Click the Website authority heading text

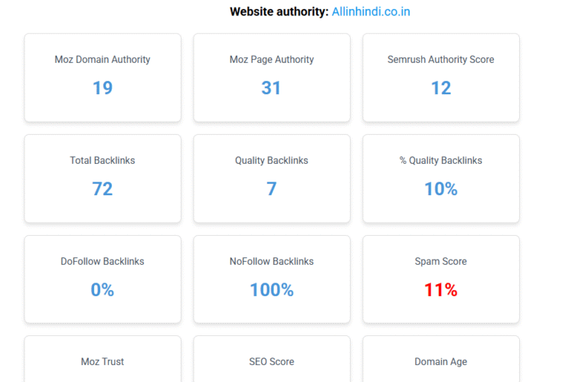tap(279, 11)
